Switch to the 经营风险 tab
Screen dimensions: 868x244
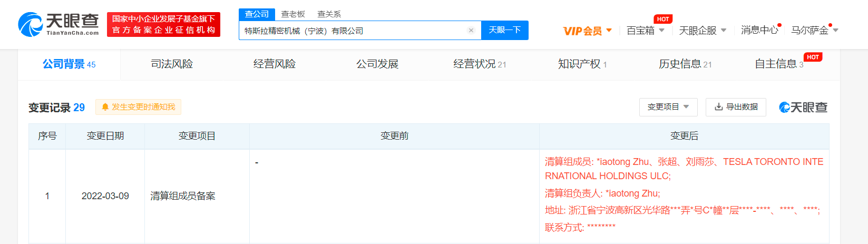coord(275,64)
